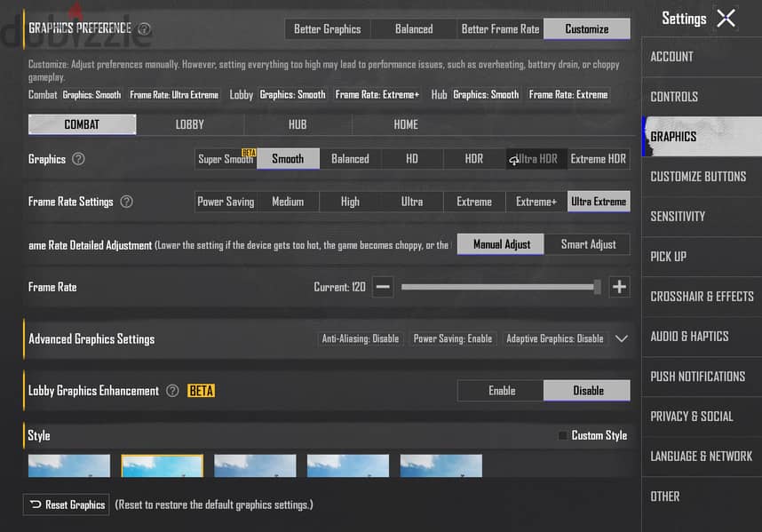The height and width of the screenshot is (532, 762).
Task: Open the ACCOUNT settings section
Action: point(702,56)
